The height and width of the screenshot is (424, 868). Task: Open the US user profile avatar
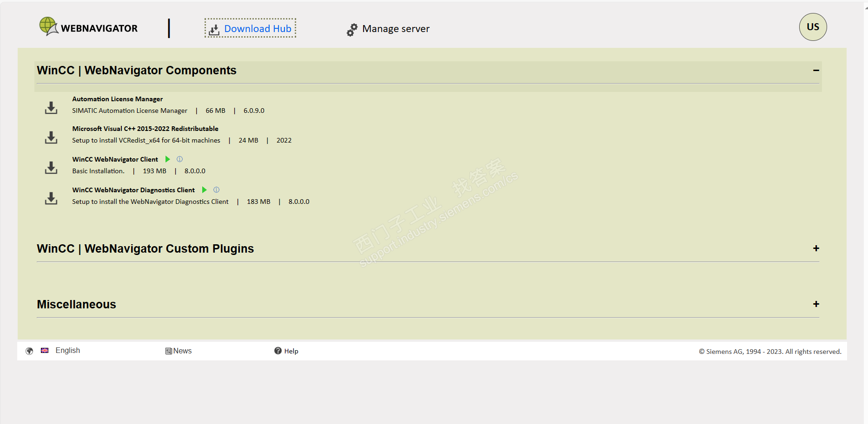(813, 27)
